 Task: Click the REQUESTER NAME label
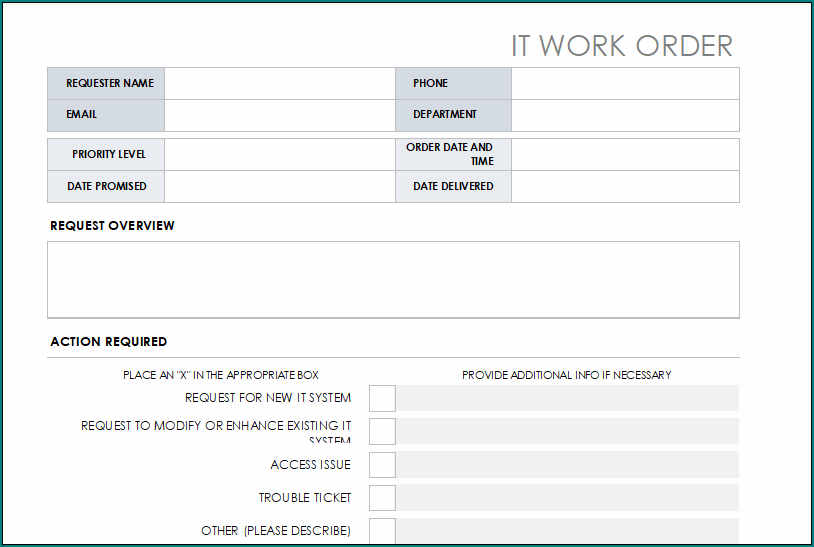pos(110,83)
